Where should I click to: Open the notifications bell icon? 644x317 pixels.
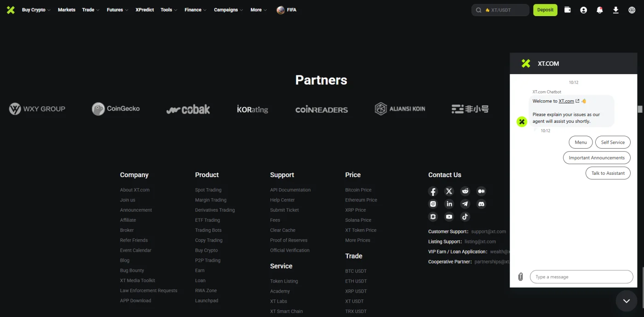[599, 10]
